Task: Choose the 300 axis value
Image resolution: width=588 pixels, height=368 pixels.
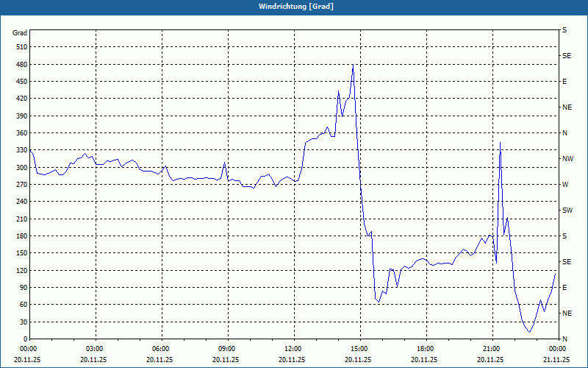Action: pos(22,167)
